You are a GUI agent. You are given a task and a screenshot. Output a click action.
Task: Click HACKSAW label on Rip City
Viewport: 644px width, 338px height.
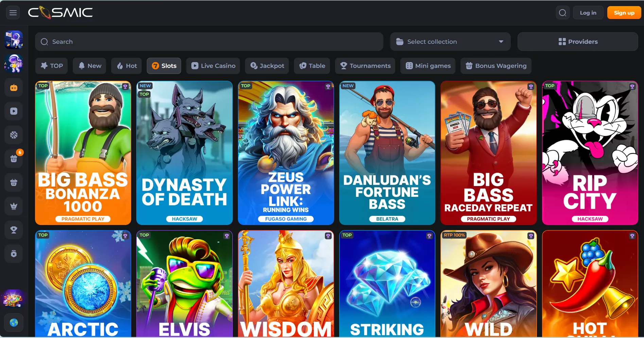click(x=590, y=219)
